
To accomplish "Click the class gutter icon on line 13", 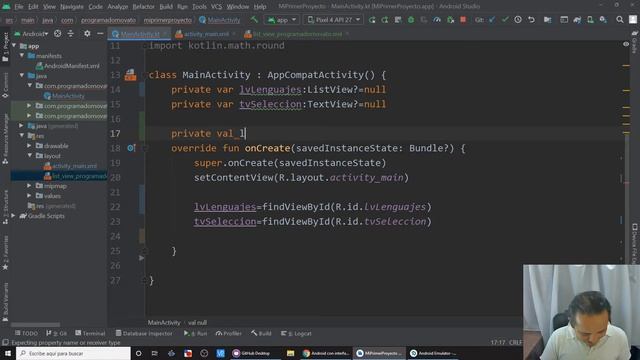I will [130, 75].
